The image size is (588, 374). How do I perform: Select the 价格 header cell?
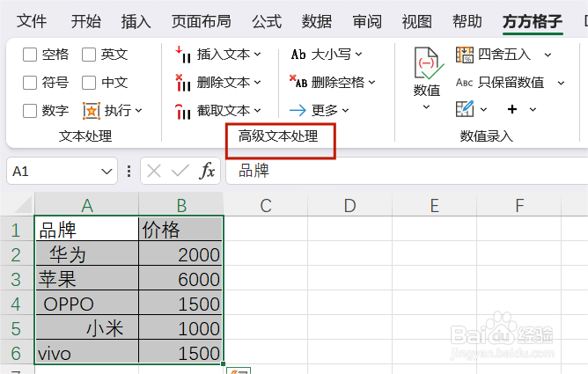(x=180, y=230)
